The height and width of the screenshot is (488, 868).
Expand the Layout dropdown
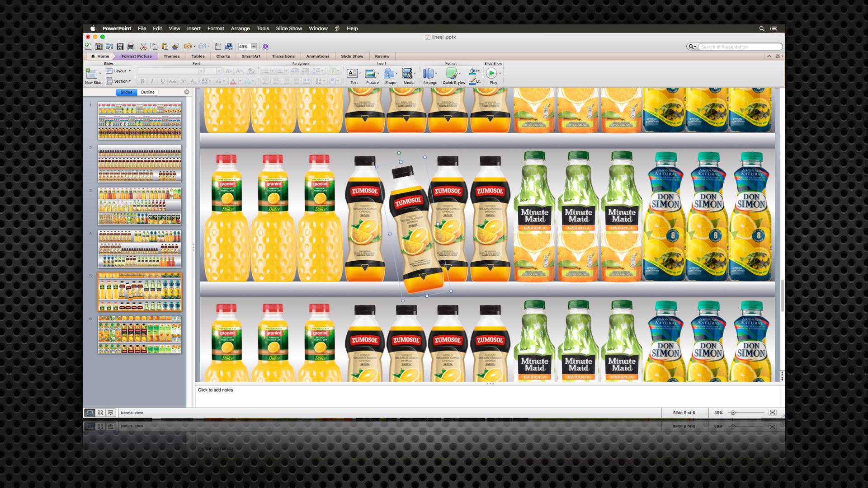118,71
